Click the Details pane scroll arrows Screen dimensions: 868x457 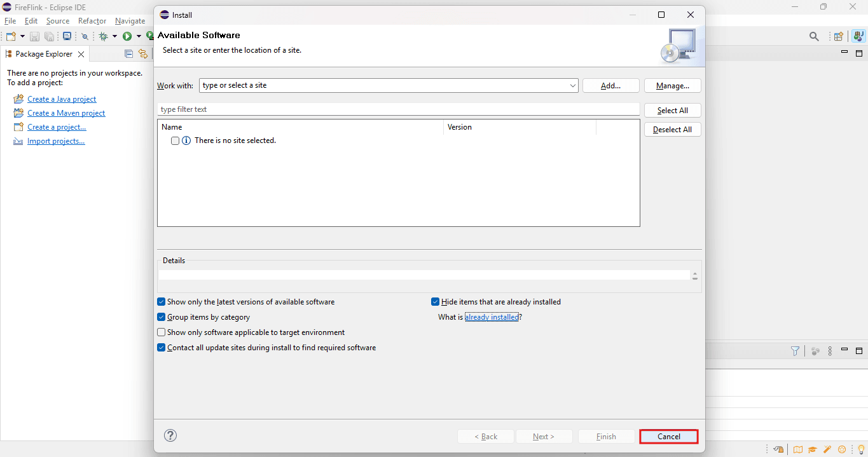[695, 276]
